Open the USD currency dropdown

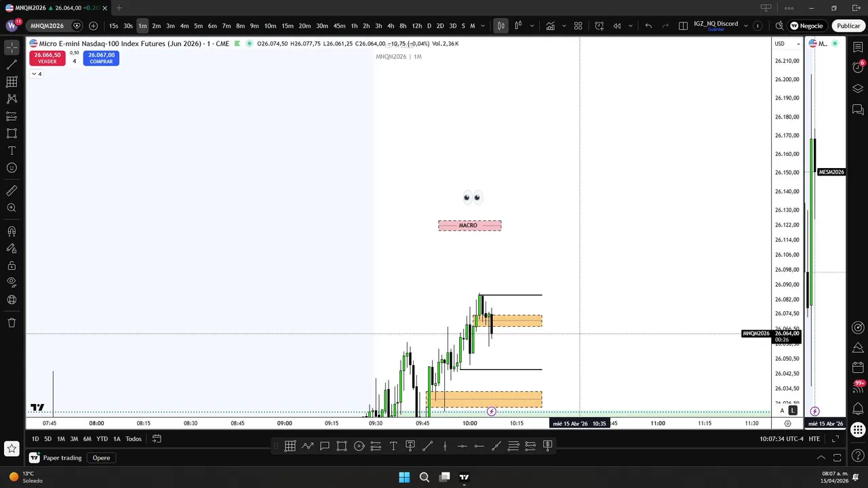coord(787,43)
